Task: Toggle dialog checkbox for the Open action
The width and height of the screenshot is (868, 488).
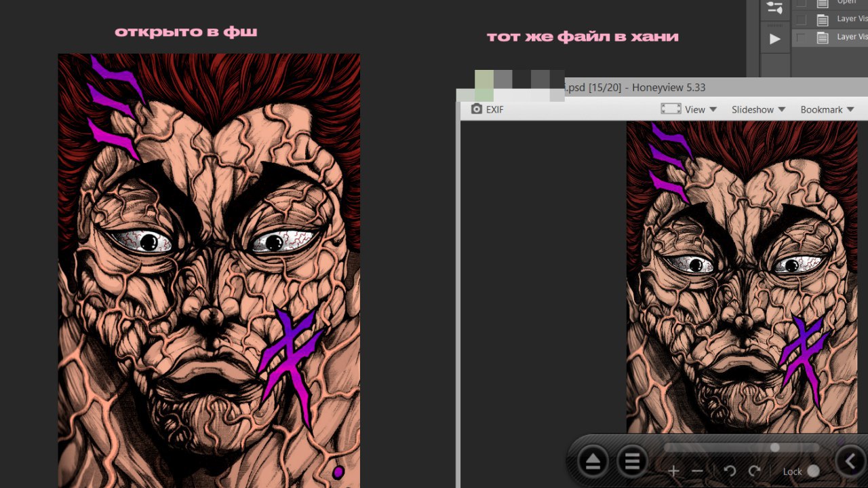Action: click(801, 2)
